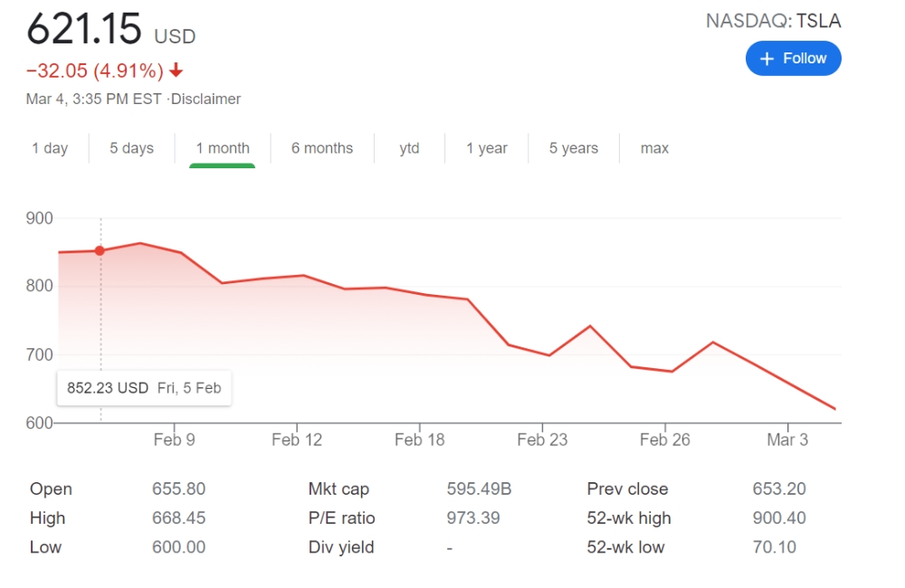Click the red data point on chart
Screen dimensions: 905x588
pos(100,251)
